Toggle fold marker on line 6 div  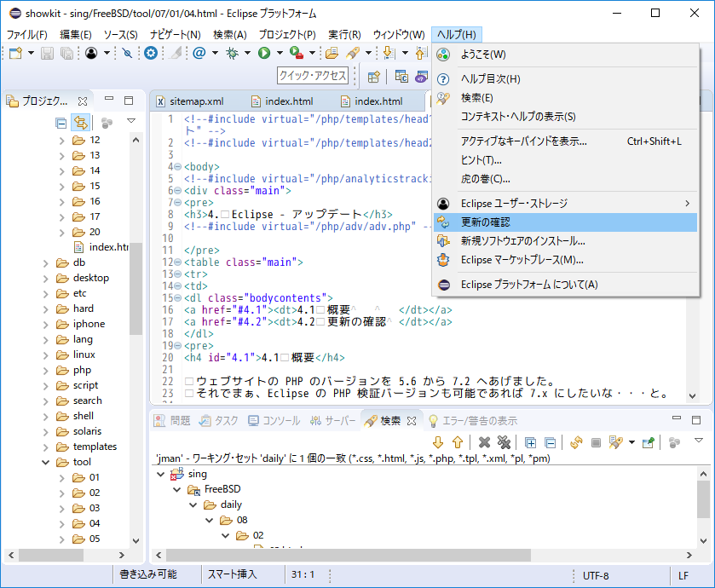click(x=178, y=191)
